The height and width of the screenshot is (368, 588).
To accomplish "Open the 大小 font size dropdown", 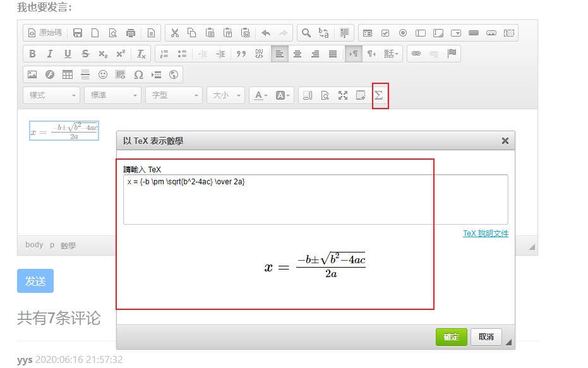I will 225,95.
